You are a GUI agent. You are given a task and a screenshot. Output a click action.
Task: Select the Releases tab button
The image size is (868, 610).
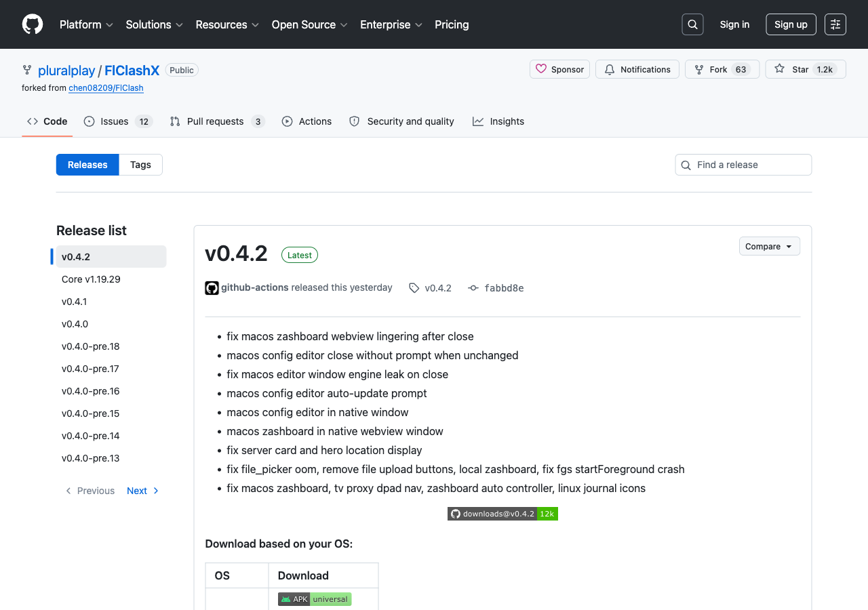[87, 165]
